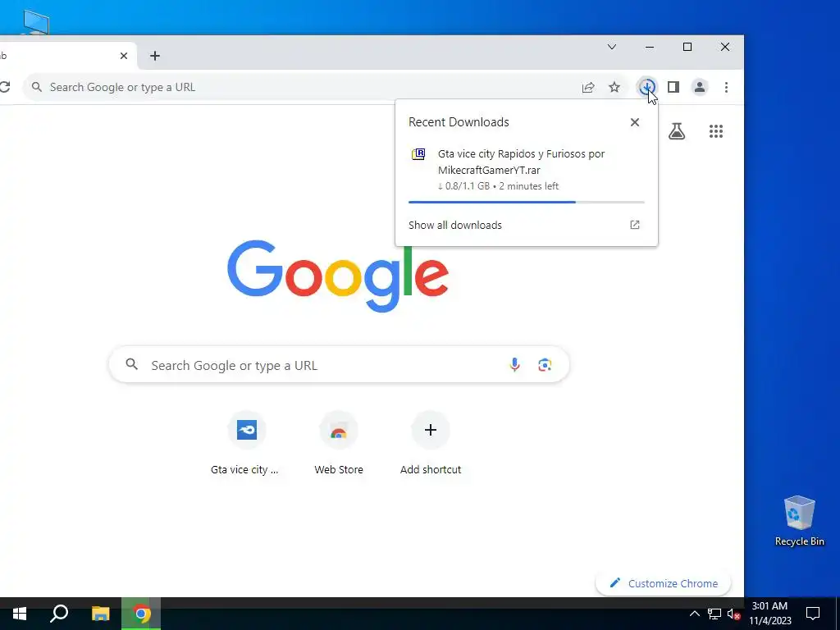Image resolution: width=840 pixels, height=630 pixels.
Task: Reload the page with the refresh icon
Action: click(5, 87)
